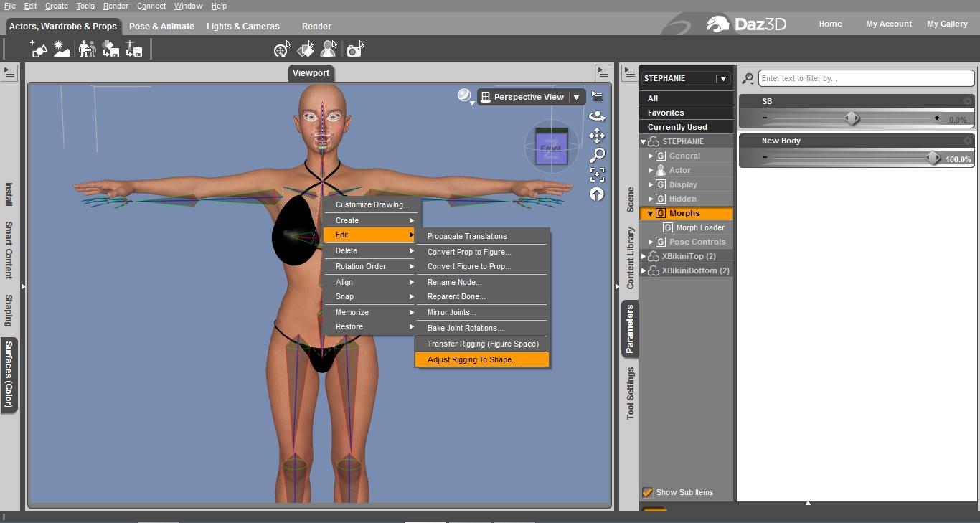Open the viewport draw style sphere icon

tap(466, 96)
